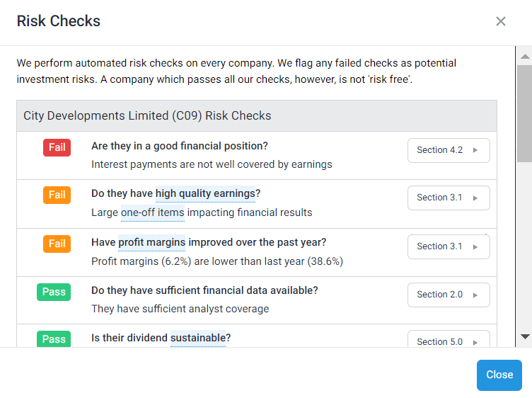Open Section 4.2 for financial position check
532x398 pixels.
point(449,150)
